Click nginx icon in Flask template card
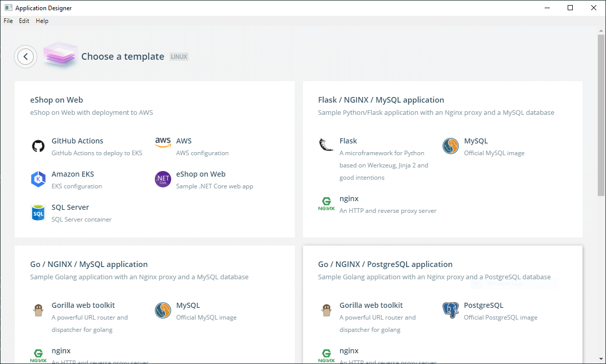Image resolution: width=606 pixels, height=364 pixels. coord(326,203)
